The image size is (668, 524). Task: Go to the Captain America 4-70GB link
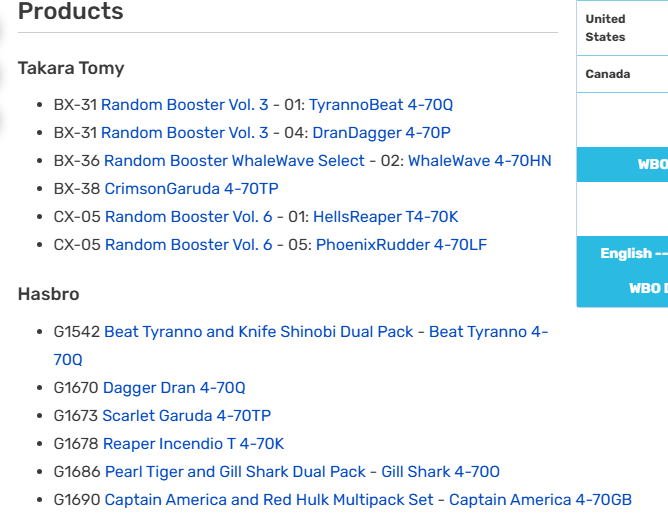coord(540,500)
